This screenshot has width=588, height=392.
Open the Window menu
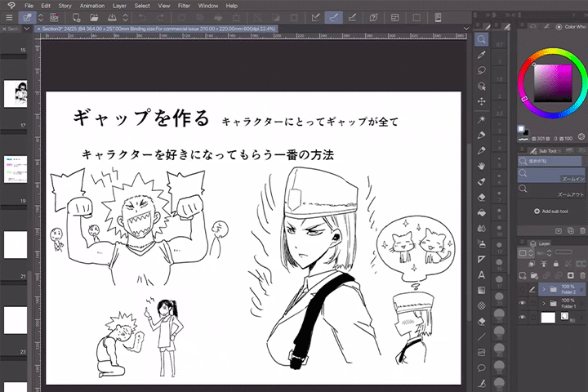coord(208,6)
